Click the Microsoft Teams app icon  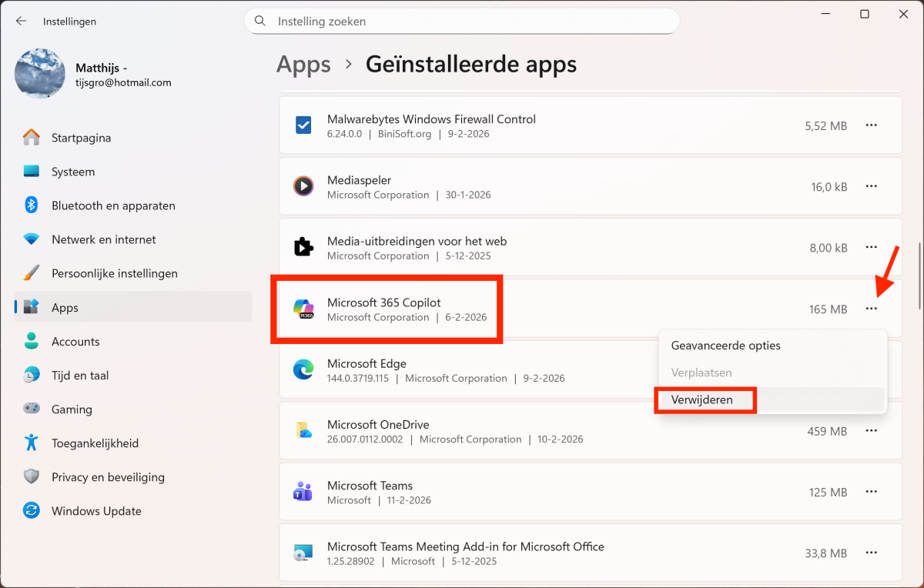(x=303, y=493)
